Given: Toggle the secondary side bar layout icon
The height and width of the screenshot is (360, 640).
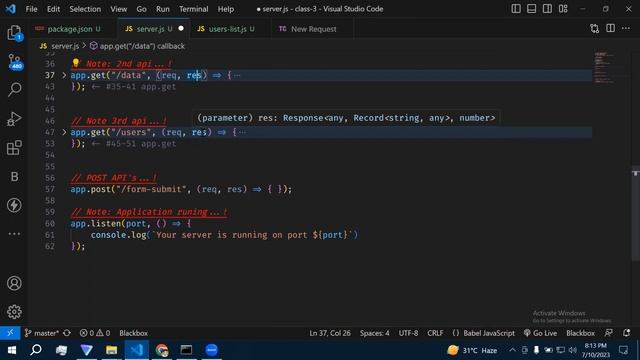Looking at the screenshot, I should [547, 9].
